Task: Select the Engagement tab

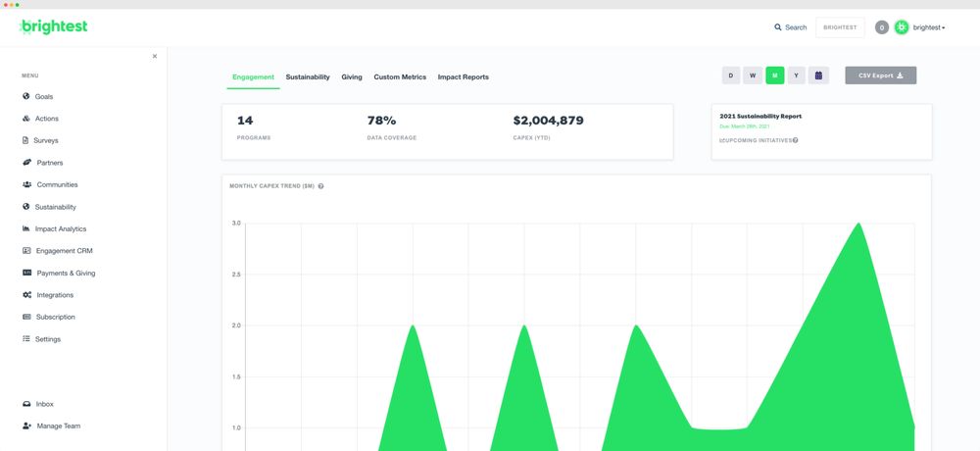Action: point(253,76)
